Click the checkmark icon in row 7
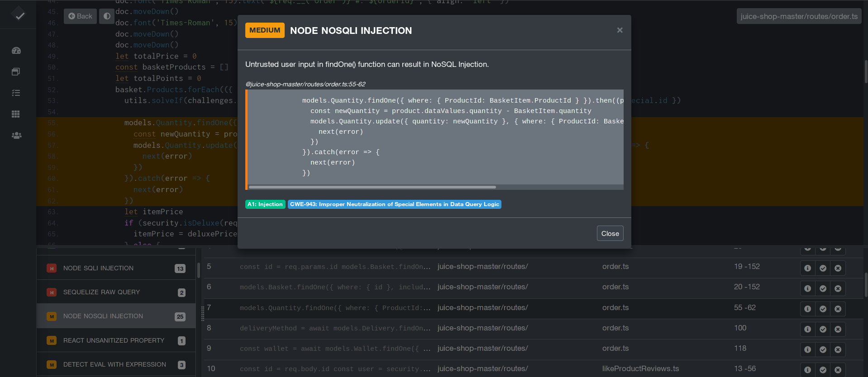This screenshot has width=868, height=377. click(x=823, y=309)
